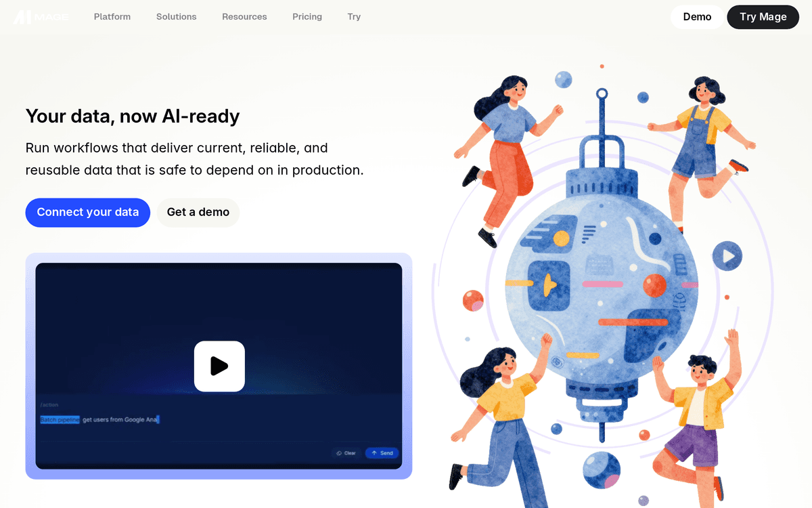812x508 pixels.
Task: Click the Get a demo button
Action: [x=198, y=212]
